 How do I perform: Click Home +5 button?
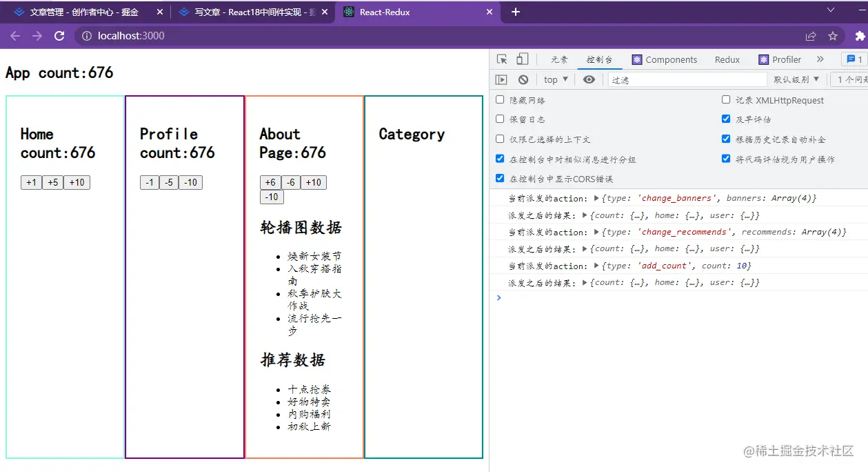(x=52, y=182)
